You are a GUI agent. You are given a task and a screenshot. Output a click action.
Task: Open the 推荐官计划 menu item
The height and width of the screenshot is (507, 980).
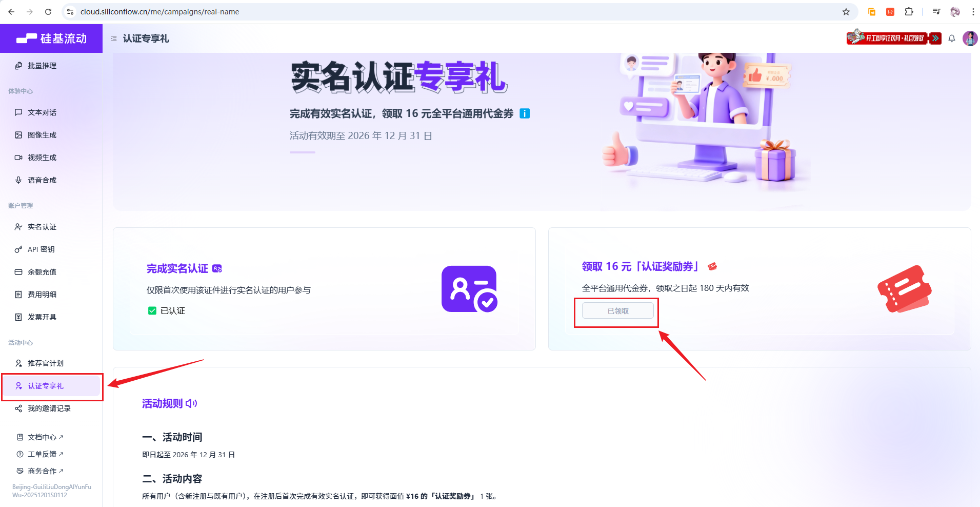45,363
